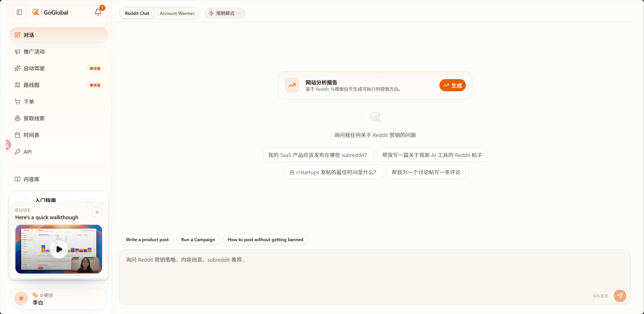Screen dimensions: 644x314
Task: Select the 内容库 book icon
Action: click(x=17, y=179)
